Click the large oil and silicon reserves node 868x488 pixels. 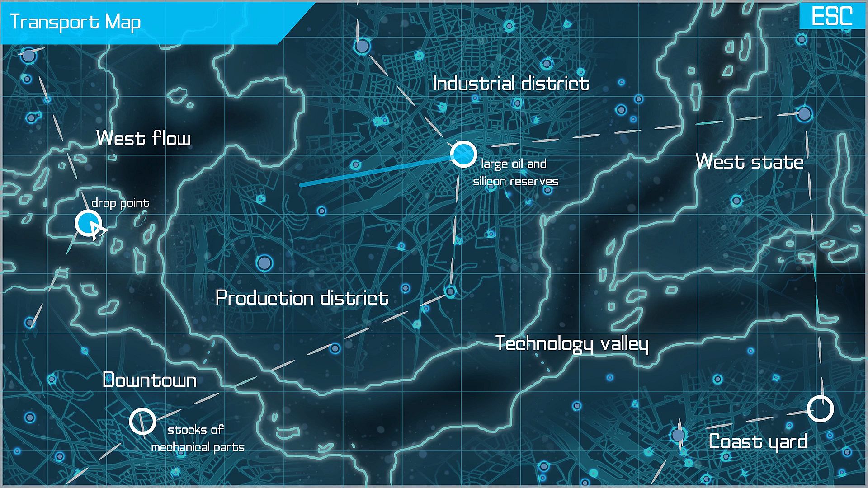tap(463, 154)
